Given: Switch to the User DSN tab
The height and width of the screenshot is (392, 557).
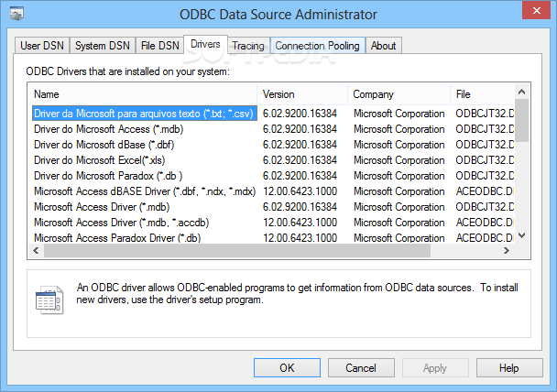Looking at the screenshot, I should click(42, 46).
